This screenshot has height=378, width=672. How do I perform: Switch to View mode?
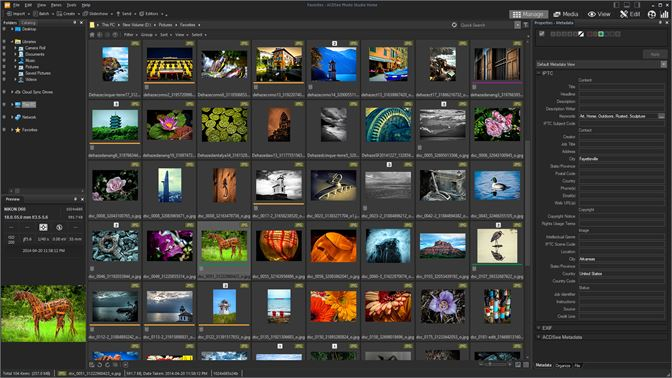pyautogui.click(x=599, y=14)
